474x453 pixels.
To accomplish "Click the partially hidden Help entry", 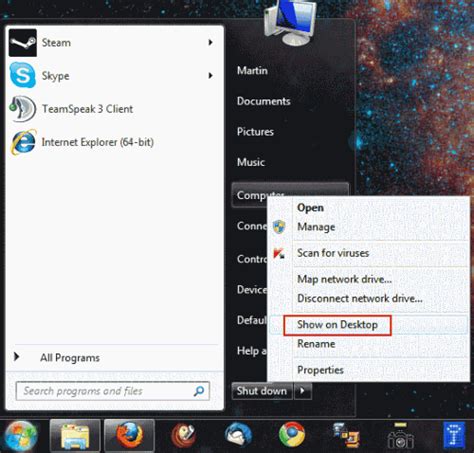I will 252,351.
